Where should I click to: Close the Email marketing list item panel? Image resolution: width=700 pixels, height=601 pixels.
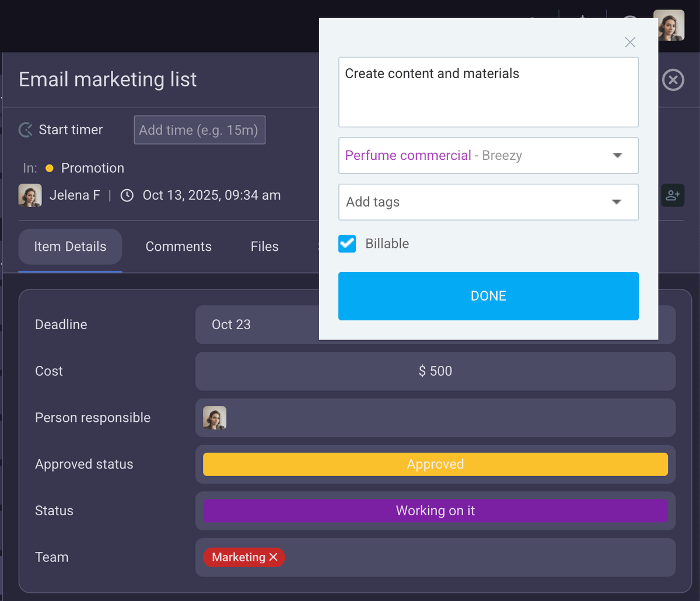[673, 80]
